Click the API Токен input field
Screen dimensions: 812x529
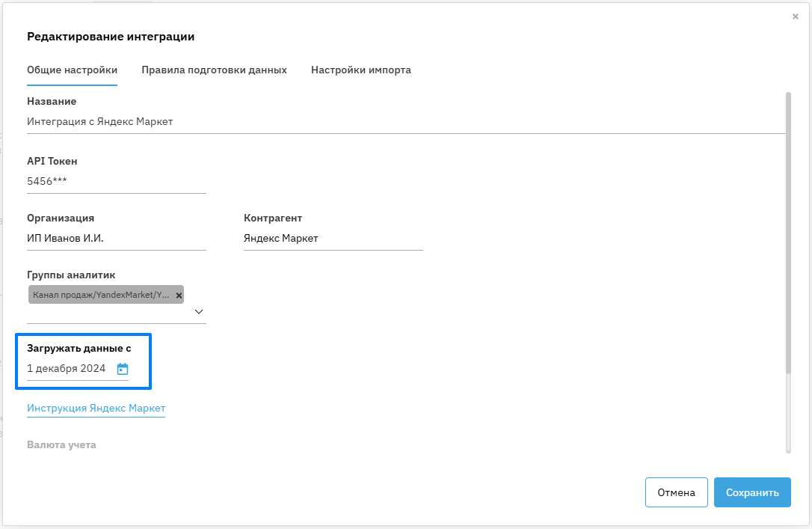(116, 181)
